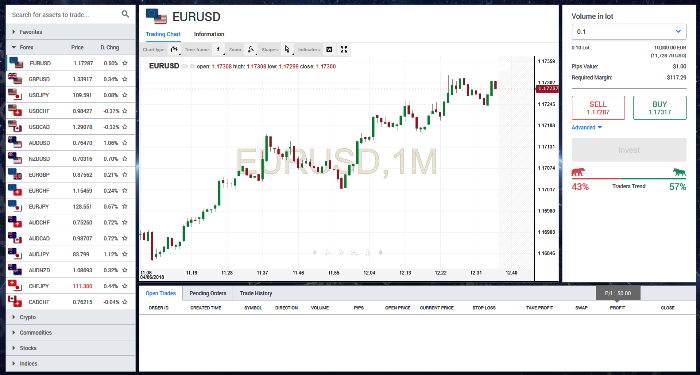Click the NZDUSD flag pair icon
Viewport: 700px width, 375px height.
pyautogui.click(x=15, y=158)
